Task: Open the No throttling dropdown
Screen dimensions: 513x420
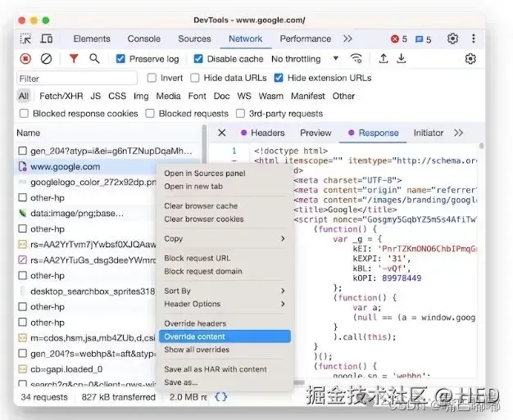Action: (x=305, y=59)
